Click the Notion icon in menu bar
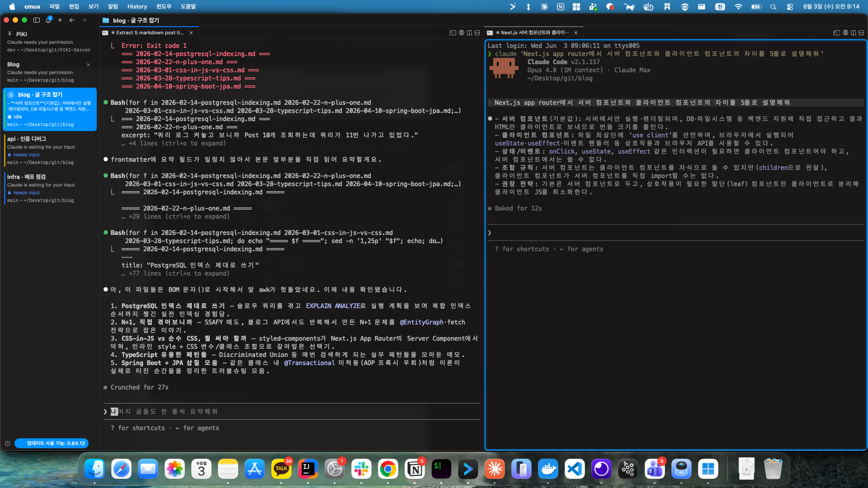Viewport: 868px width, 488px height. click(561, 7)
